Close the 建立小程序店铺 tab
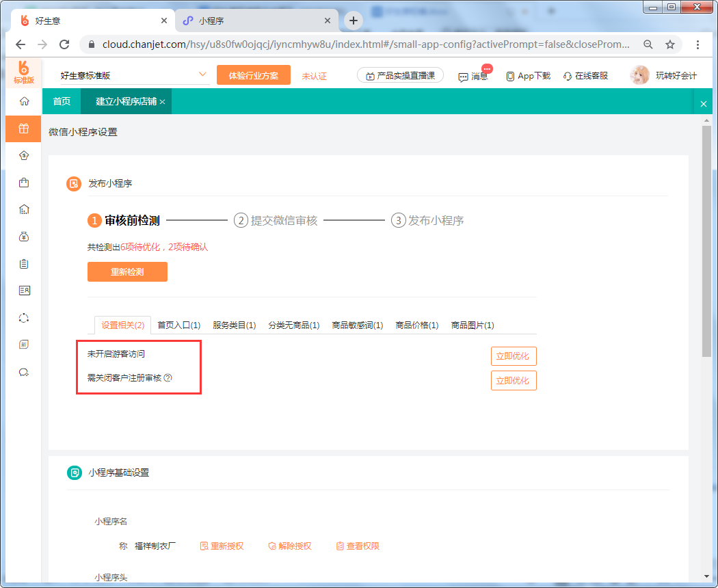 162,102
